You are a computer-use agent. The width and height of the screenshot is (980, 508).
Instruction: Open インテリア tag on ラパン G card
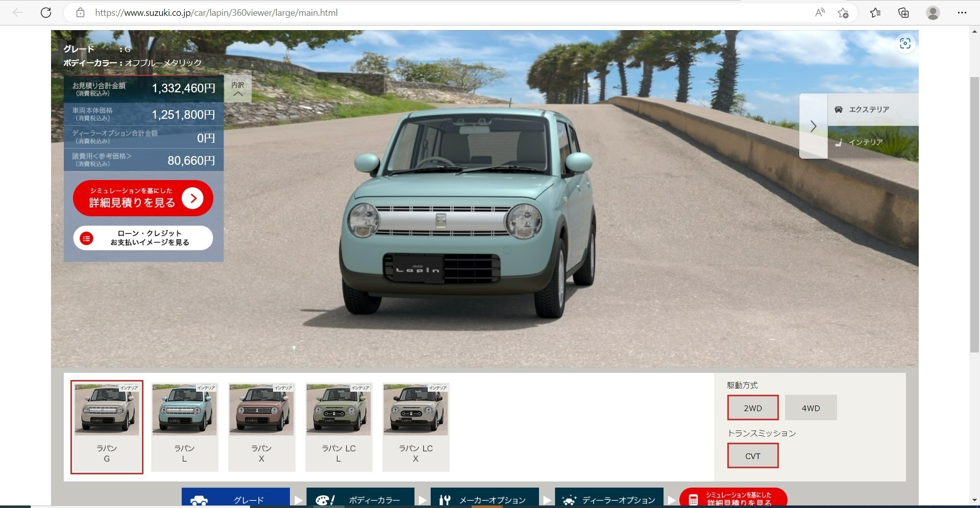(129, 388)
